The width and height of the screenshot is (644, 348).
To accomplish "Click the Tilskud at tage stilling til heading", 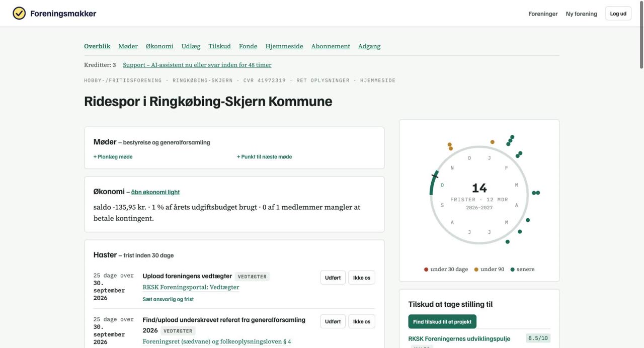I will (450, 304).
